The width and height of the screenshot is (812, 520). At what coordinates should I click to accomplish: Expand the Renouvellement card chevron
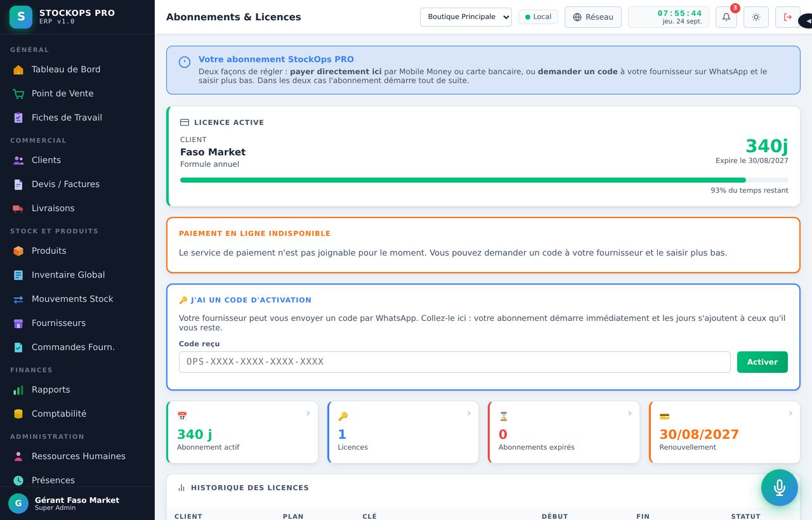(790, 413)
